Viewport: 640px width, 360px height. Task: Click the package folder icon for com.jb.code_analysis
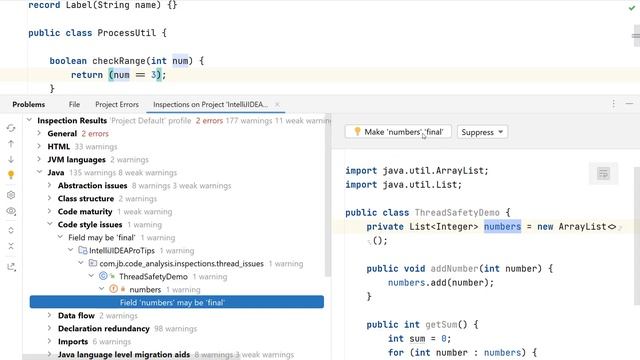tap(93, 263)
